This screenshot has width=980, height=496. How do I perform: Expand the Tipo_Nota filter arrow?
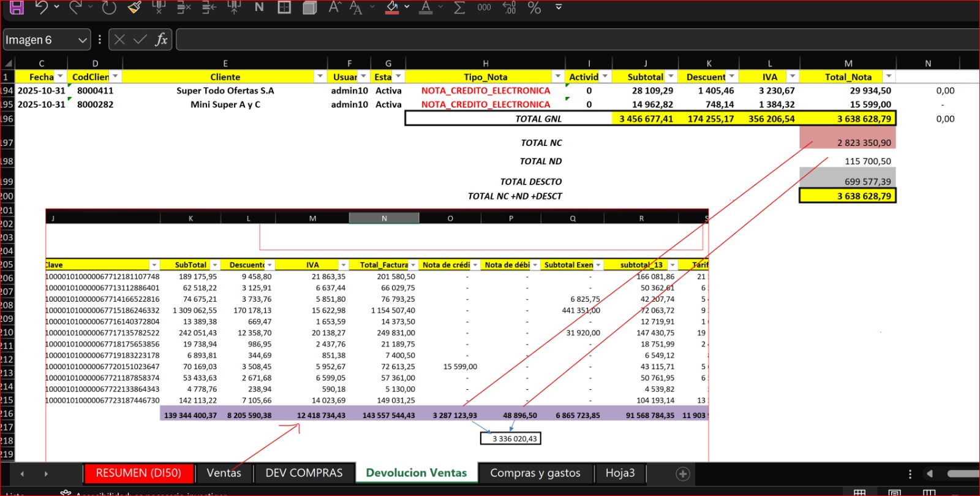tap(557, 77)
